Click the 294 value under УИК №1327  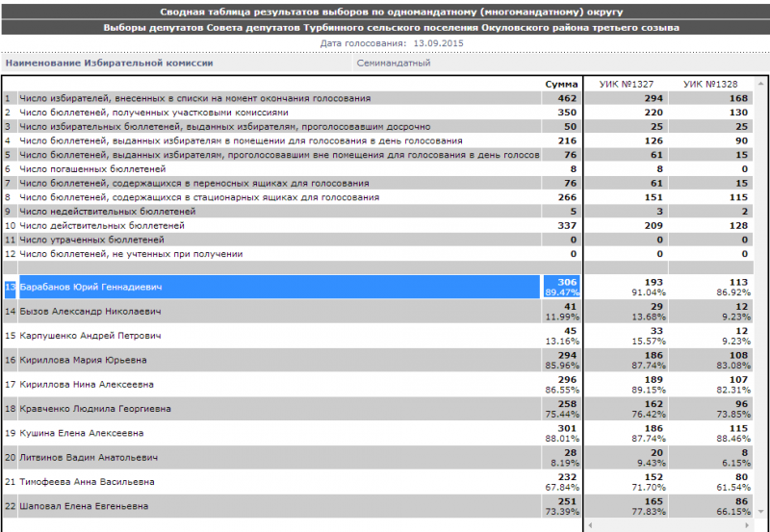tap(654, 98)
